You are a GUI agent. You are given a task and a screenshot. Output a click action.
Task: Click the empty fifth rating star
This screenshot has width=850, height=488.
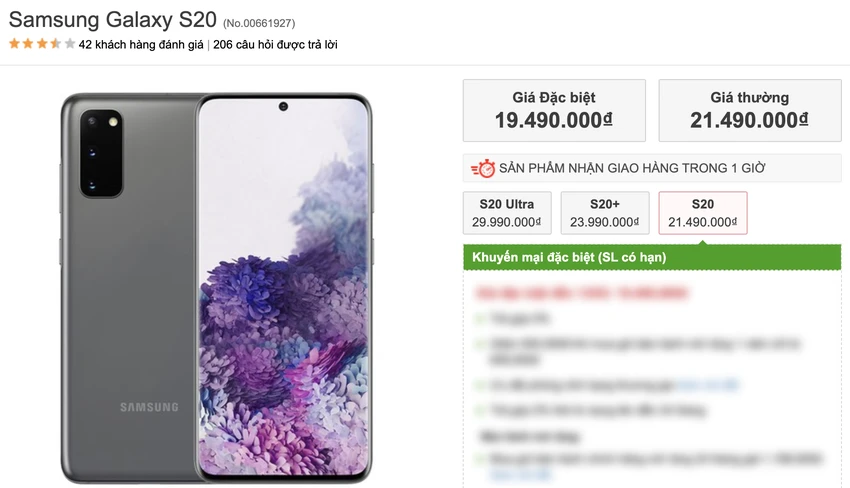[x=69, y=44]
